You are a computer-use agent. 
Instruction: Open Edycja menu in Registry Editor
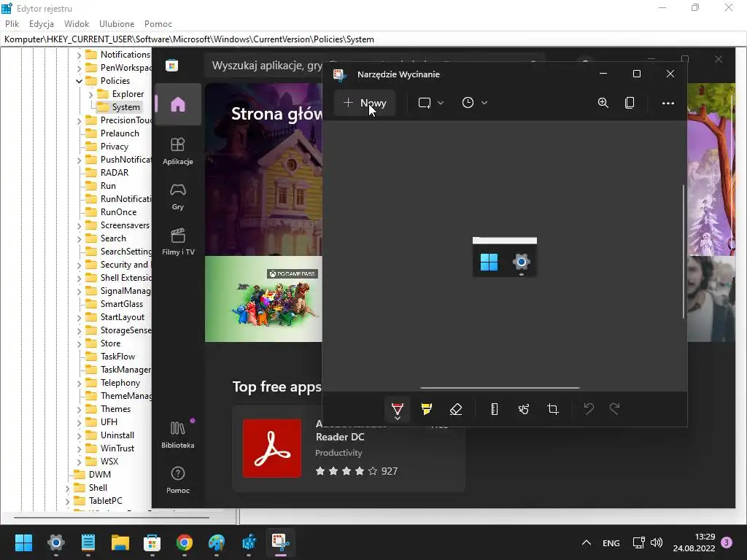tap(42, 24)
